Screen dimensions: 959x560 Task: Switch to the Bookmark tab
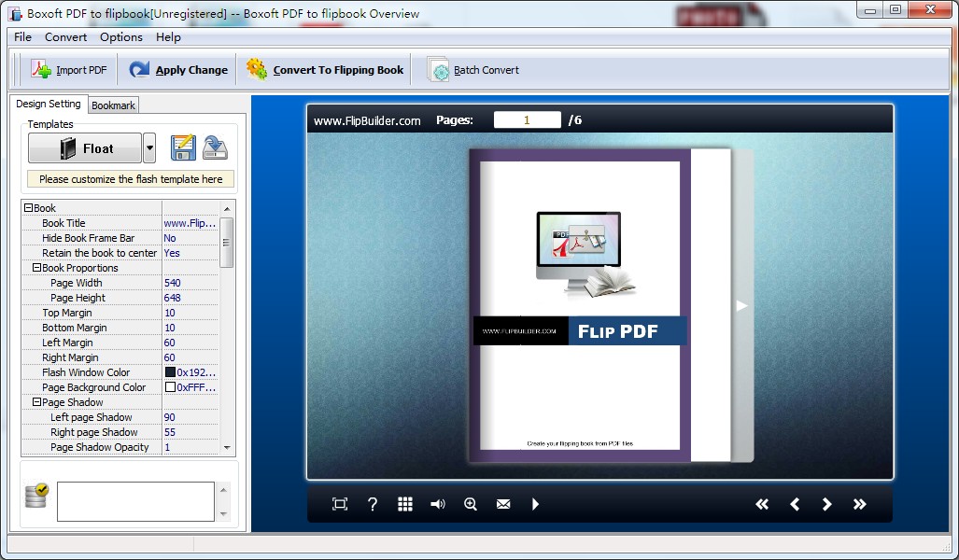point(113,105)
